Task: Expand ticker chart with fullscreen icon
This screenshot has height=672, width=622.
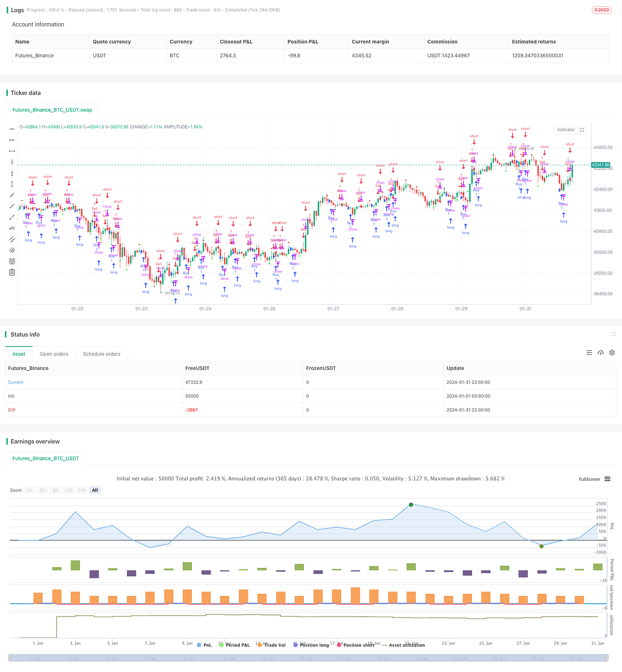Action: click(x=582, y=130)
